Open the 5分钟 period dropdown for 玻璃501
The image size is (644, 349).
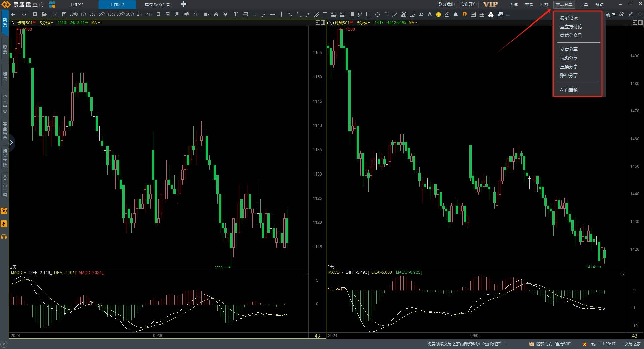[x=46, y=23]
